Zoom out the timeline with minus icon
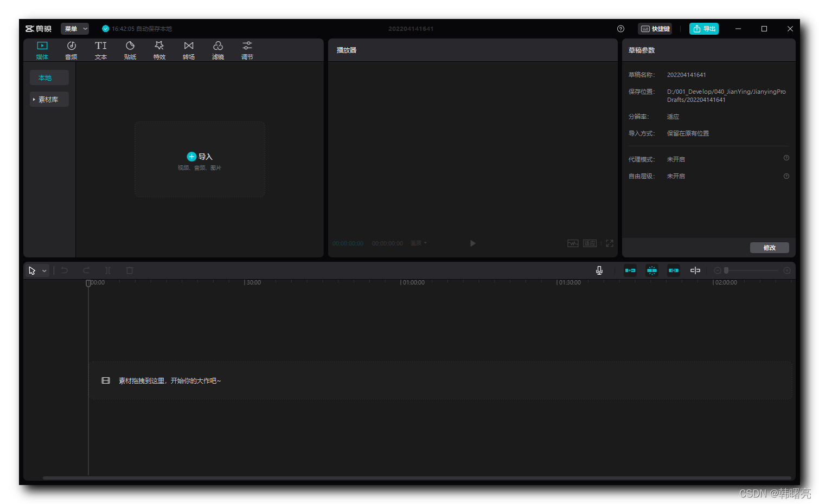Screen dimensions: 819x504 (718, 270)
